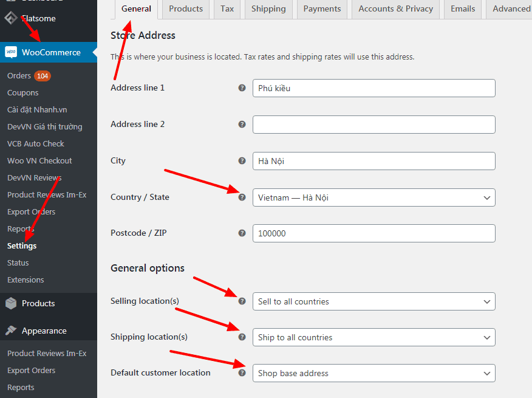Switch to the Emails tab
Image resolution: width=532 pixels, height=398 pixels.
tap(462, 9)
